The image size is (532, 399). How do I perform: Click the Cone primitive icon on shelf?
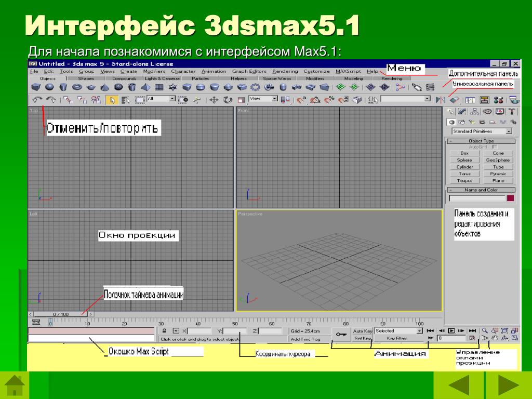(105, 87)
